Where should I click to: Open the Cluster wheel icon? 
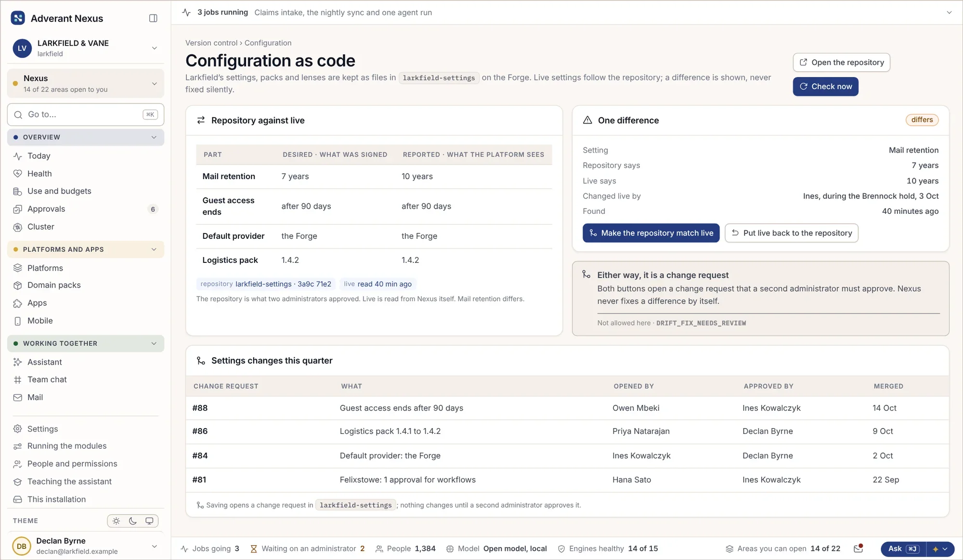[x=18, y=227]
